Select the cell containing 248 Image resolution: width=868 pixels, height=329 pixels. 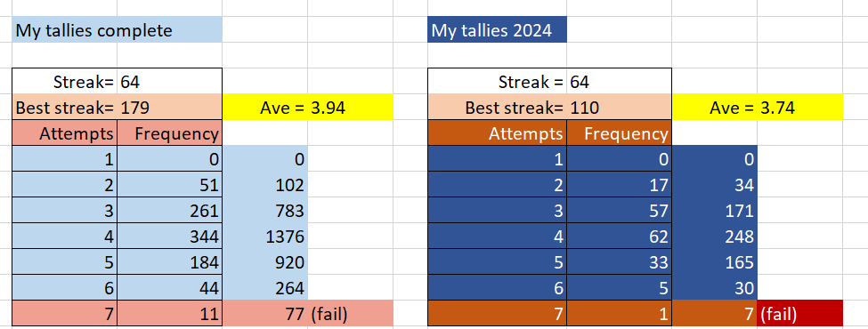click(x=715, y=237)
